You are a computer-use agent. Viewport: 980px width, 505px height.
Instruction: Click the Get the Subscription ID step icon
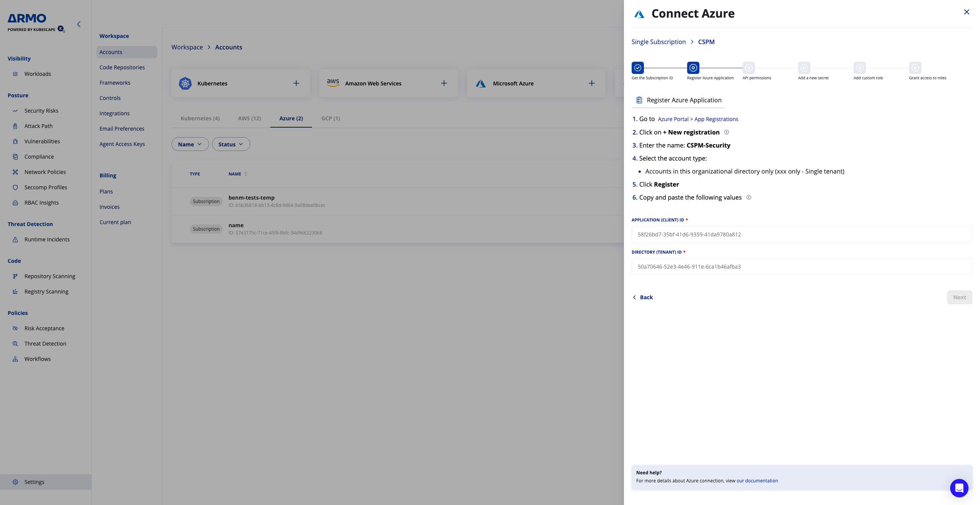tap(638, 68)
